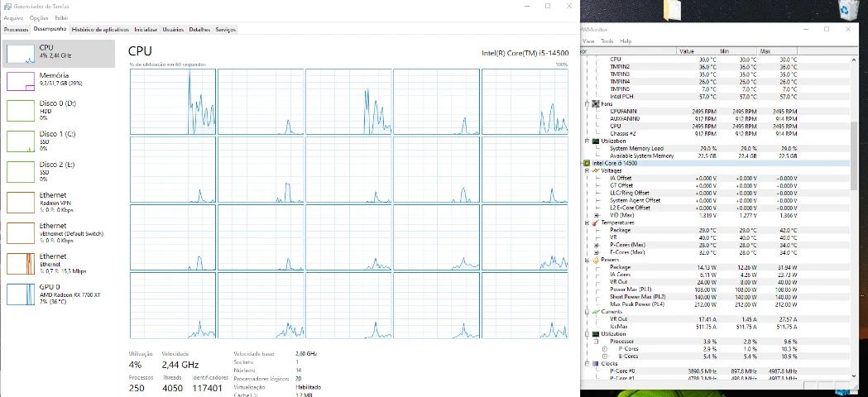Open the Arquivo menu in Task Manager

13,18
